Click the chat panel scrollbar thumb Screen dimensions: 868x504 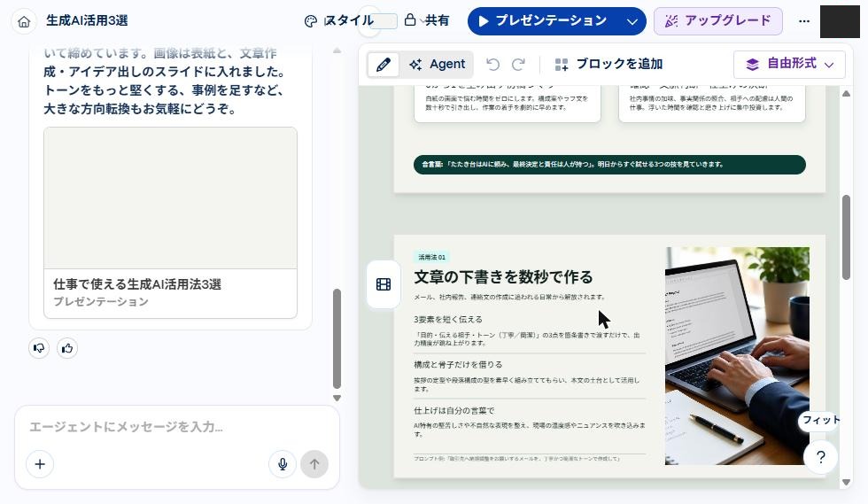tap(337, 338)
